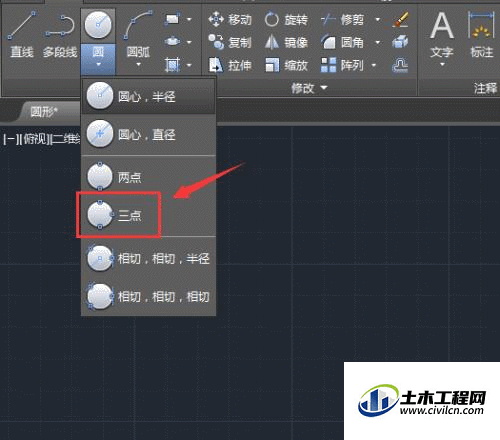500x440 pixels.
Task: Click the Rectangle tool icon
Action: (x=172, y=19)
